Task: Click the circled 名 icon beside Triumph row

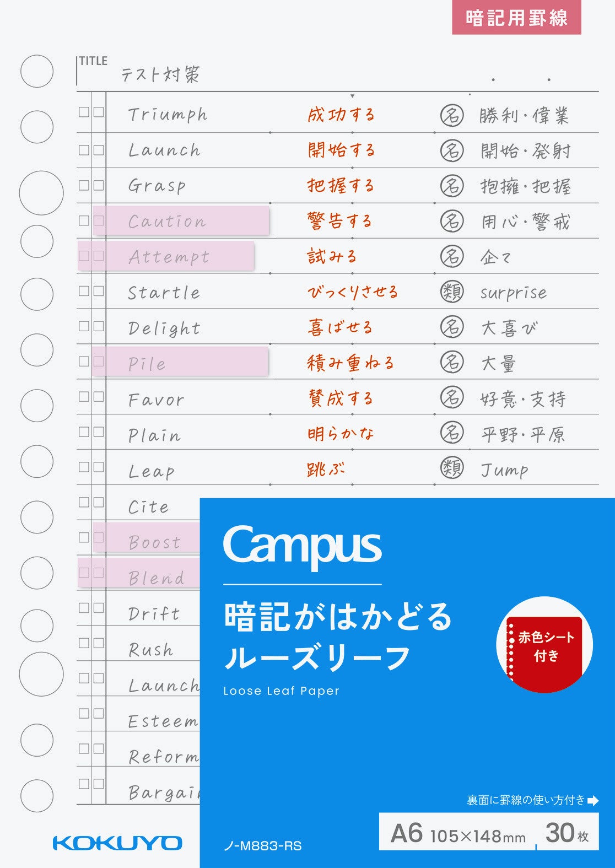Action: click(451, 115)
